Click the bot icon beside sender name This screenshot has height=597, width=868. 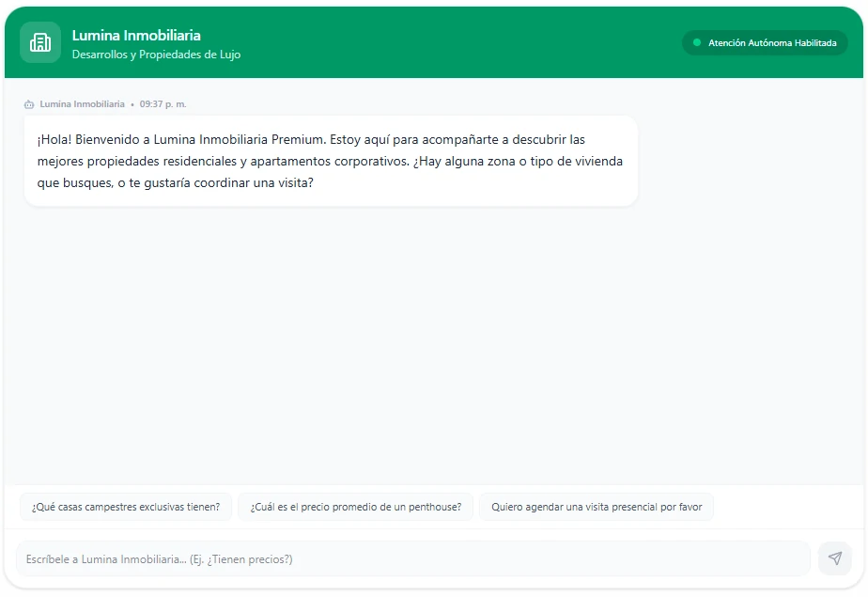tap(29, 104)
